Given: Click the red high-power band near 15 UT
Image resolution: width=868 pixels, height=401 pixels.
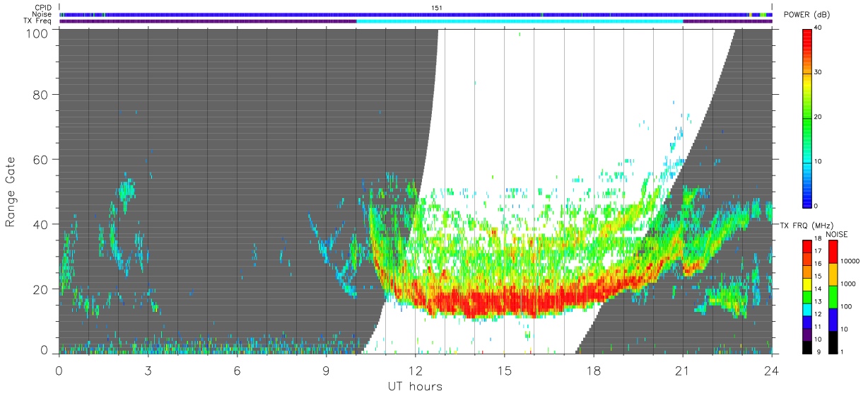Looking at the screenshot, I should tap(504, 302).
